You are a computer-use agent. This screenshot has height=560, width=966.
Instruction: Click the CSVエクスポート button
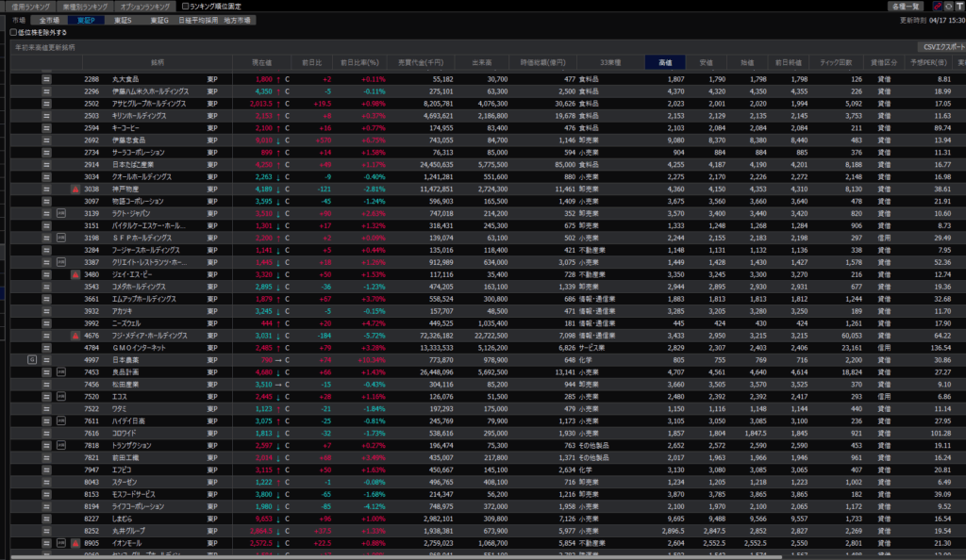[943, 47]
